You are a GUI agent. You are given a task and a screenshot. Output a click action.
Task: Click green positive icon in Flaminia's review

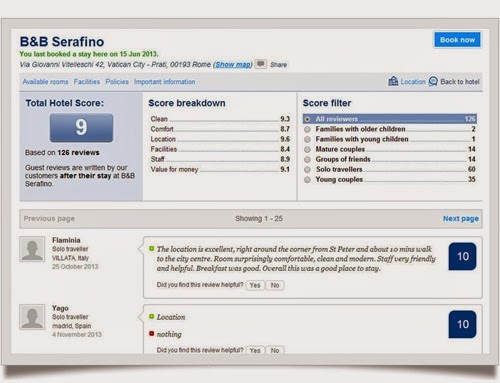(x=151, y=248)
